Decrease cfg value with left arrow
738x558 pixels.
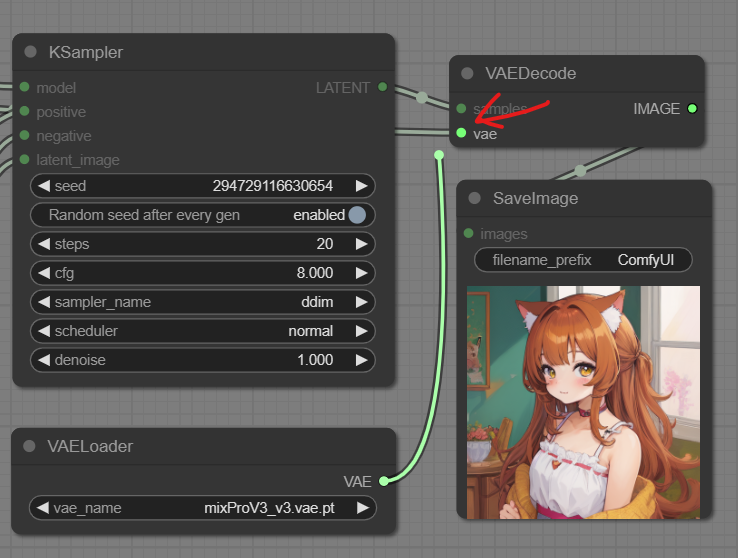(x=42, y=273)
